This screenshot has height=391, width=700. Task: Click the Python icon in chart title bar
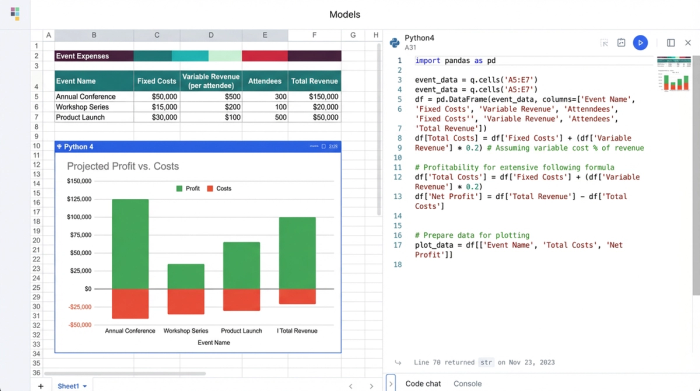point(59,146)
